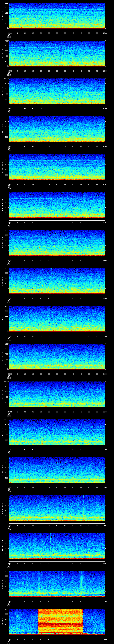Click the 20:00 end time label
Viewport: 114px width, 644px height.
tap(105, 223)
